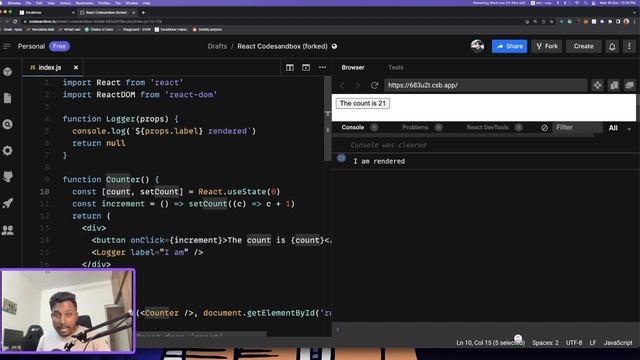Click the webcam overlay thumbnail
The height and width of the screenshot is (360, 640).
point(67,311)
